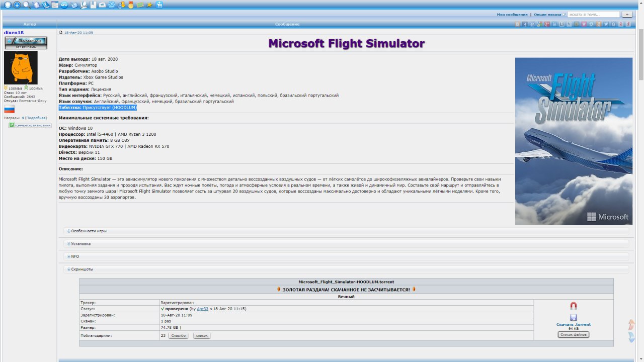
Task: Click the small post icon next to the date
Action: click(61, 33)
